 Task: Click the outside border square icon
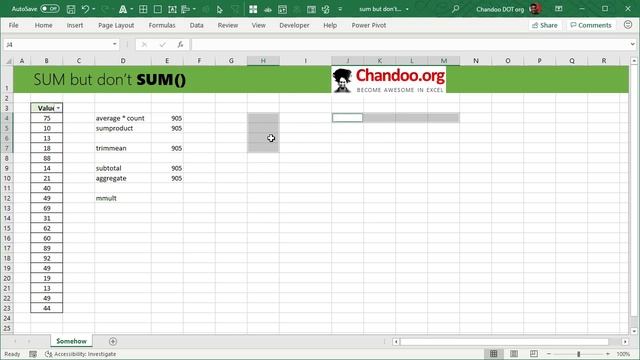pos(158,9)
